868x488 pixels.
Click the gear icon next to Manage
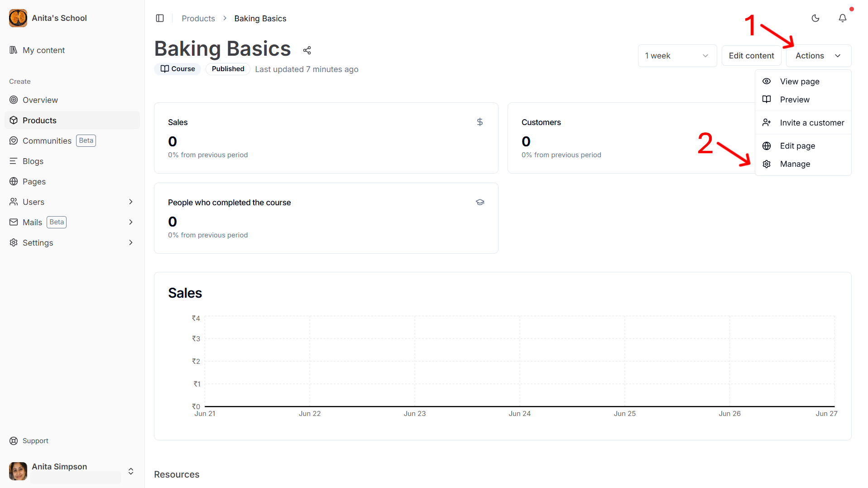click(x=767, y=164)
